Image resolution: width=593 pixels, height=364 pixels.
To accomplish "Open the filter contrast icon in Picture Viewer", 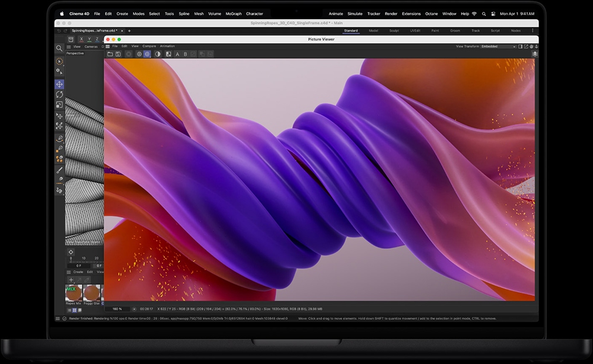I will 158,53.
